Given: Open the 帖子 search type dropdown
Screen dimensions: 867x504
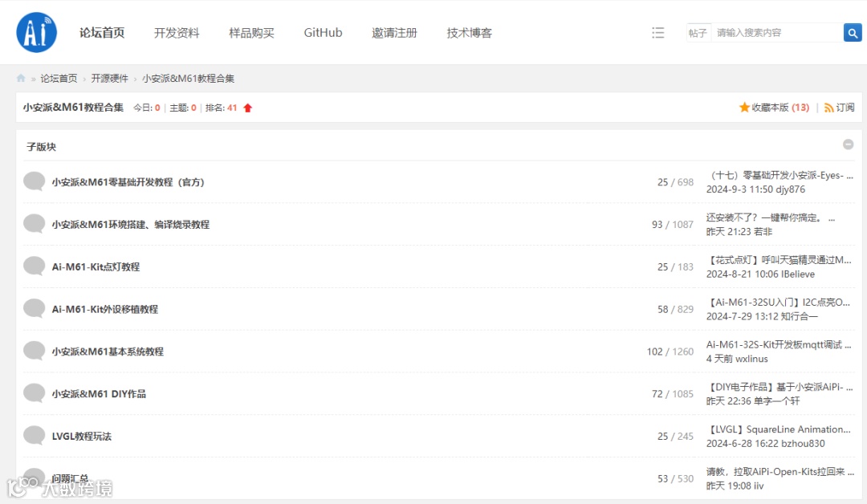Looking at the screenshot, I should (698, 33).
